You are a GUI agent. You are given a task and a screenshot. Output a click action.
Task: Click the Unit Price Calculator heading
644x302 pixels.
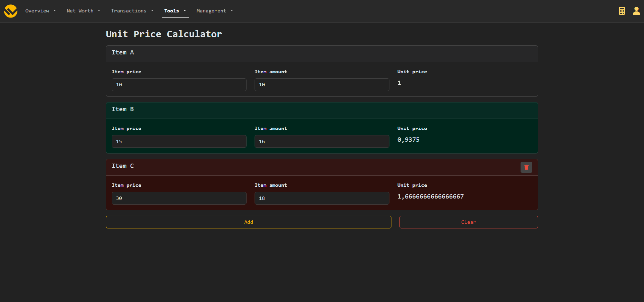coord(164,34)
